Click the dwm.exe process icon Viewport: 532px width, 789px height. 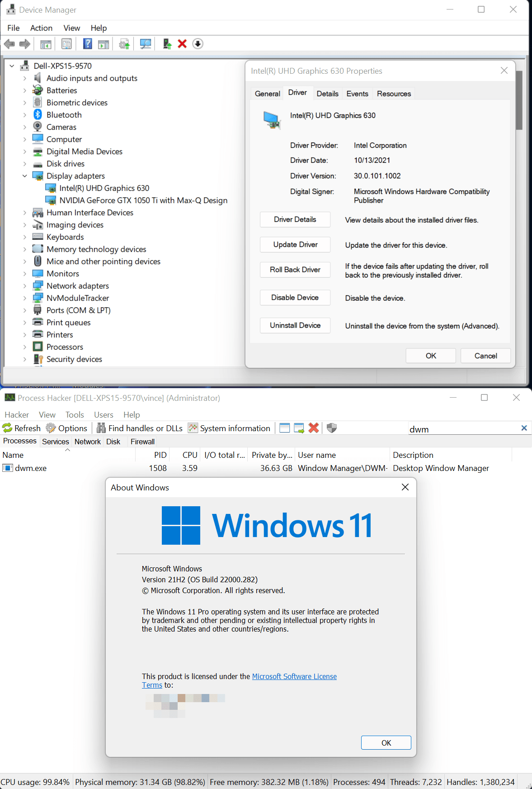point(8,468)
